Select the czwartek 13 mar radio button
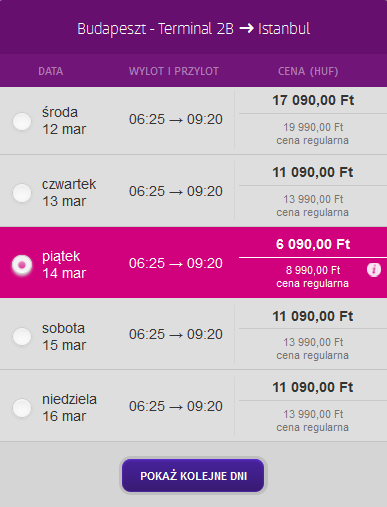Image resolution: width=387 pixels, height=507 pixels. 22,193
